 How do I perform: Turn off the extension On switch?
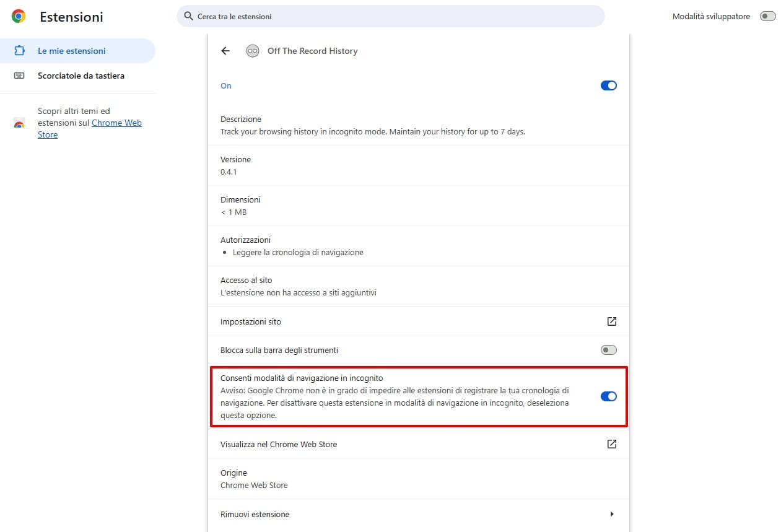point(609,85)
